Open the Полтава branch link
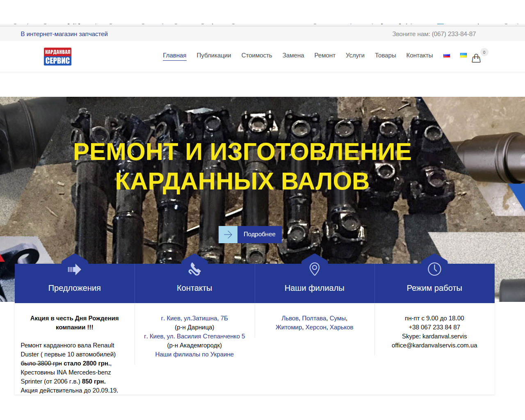This screenshot has height=420, width=525. pos(314,318)
